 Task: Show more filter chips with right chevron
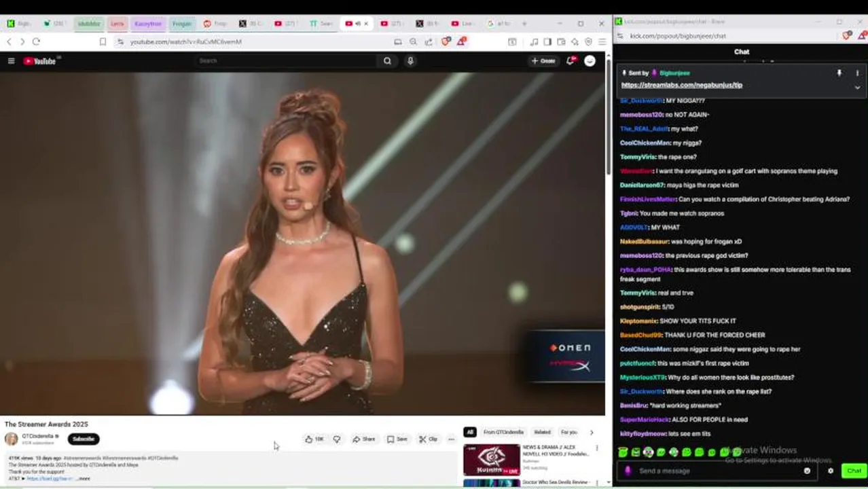tap(591, 432)
